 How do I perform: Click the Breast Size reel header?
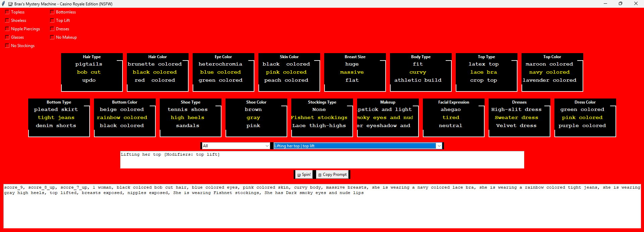(355, 57)
